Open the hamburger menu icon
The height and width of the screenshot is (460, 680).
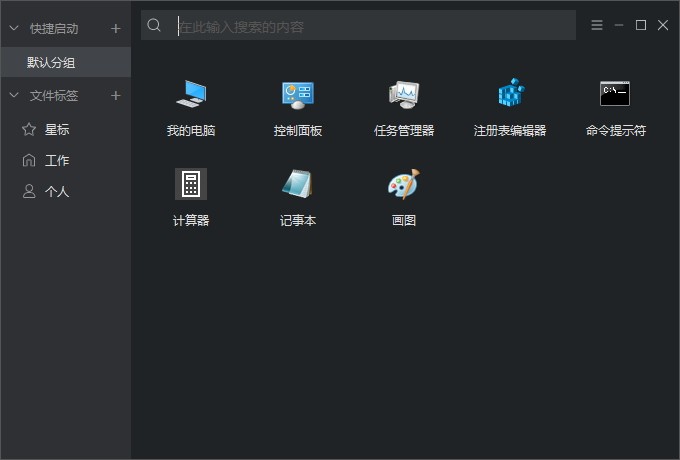[x=597, y=25]
